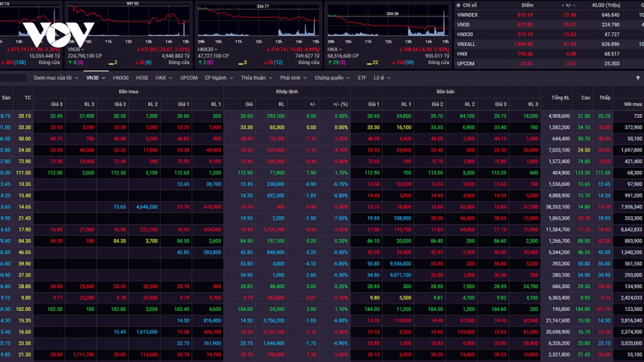
Task: Click the VNINDEX row in the index table
Action: (549, 15)
